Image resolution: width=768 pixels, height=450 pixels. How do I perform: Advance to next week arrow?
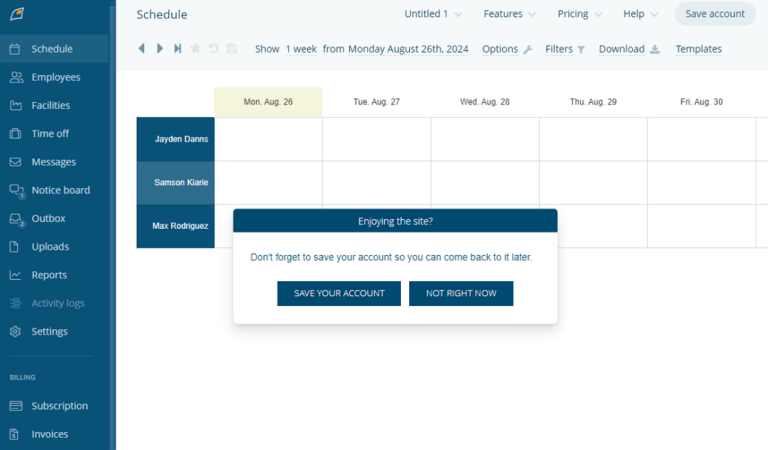(x=160, y=48)
